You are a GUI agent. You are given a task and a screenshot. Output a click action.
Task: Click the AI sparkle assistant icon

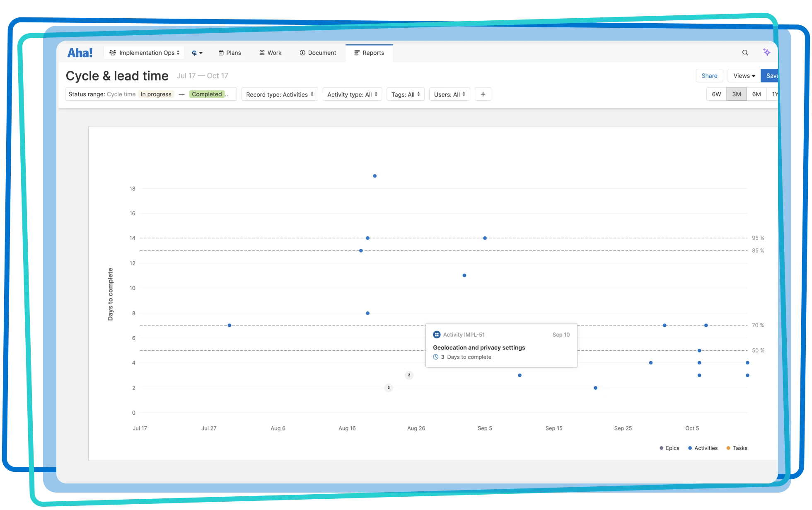tap(766, 52)
